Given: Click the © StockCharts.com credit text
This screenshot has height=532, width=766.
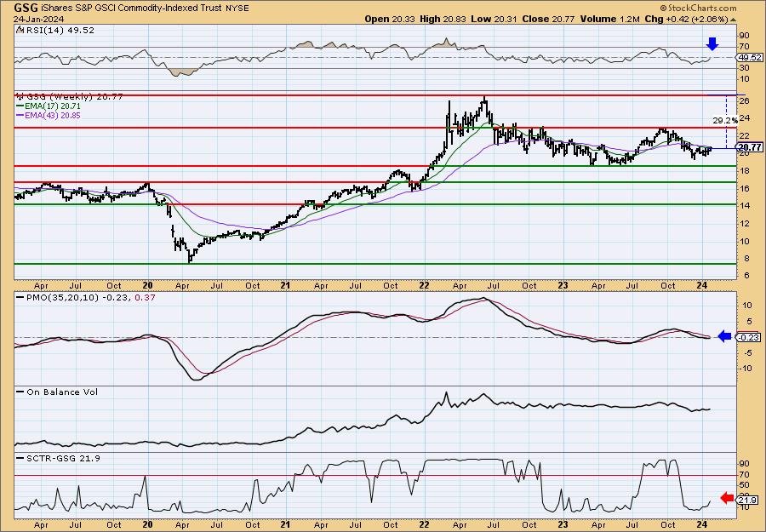Looking at the screenshot, I should click(698, 9).
